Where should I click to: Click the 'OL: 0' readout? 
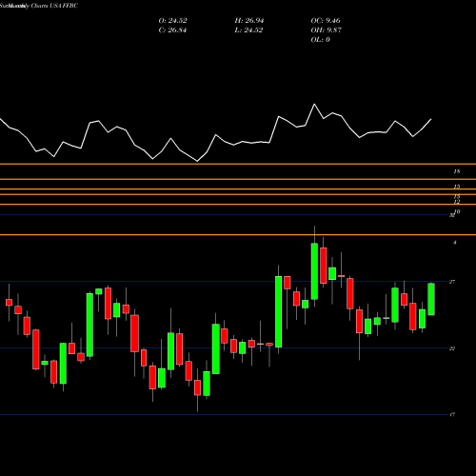(x=320, y=40)
